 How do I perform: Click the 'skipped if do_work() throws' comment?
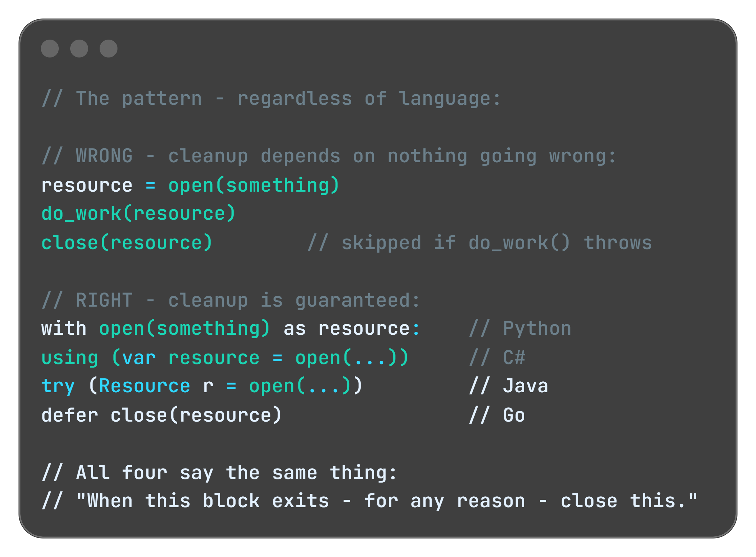(x=479, y=243)
